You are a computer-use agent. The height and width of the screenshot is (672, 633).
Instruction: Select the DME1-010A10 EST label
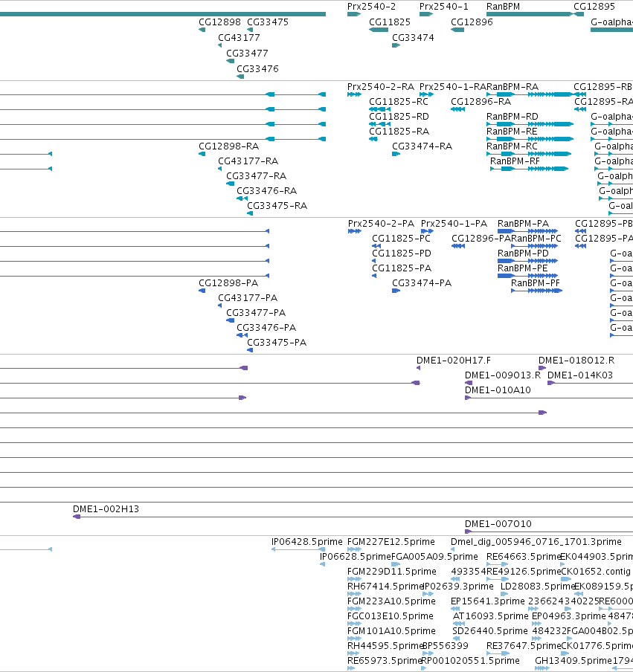pyautogui.click(x=498, y=390)
